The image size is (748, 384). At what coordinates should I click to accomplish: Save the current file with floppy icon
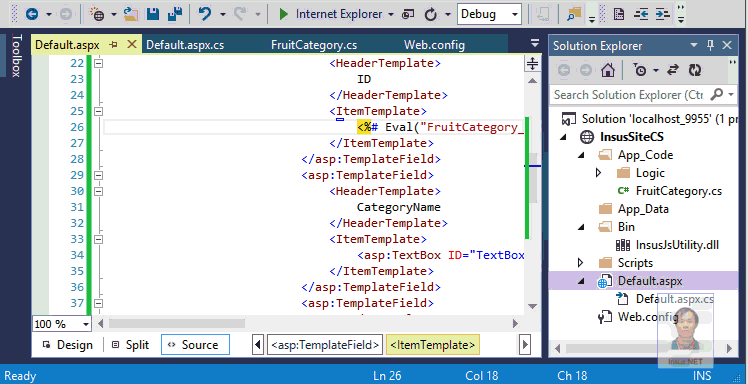tap(153, 14)
